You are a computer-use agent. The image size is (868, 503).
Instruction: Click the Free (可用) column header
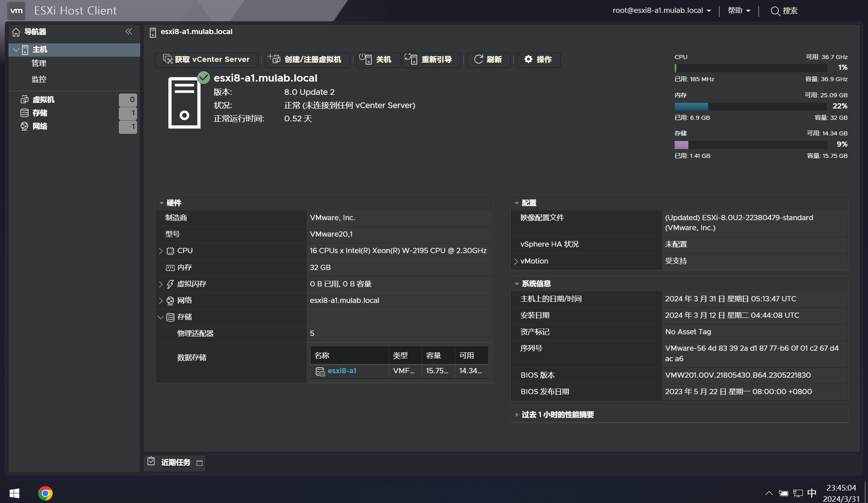pos(472,356)
